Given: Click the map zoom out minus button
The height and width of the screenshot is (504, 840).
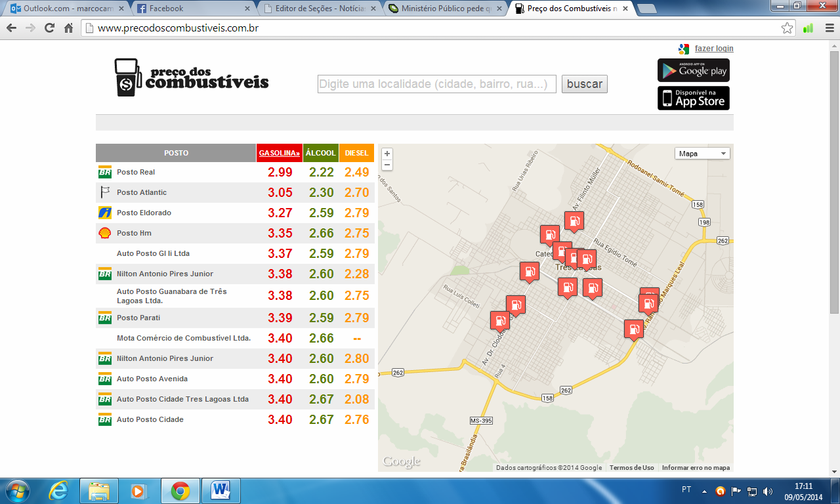Looking at the screenshot, I should point(387,165).
